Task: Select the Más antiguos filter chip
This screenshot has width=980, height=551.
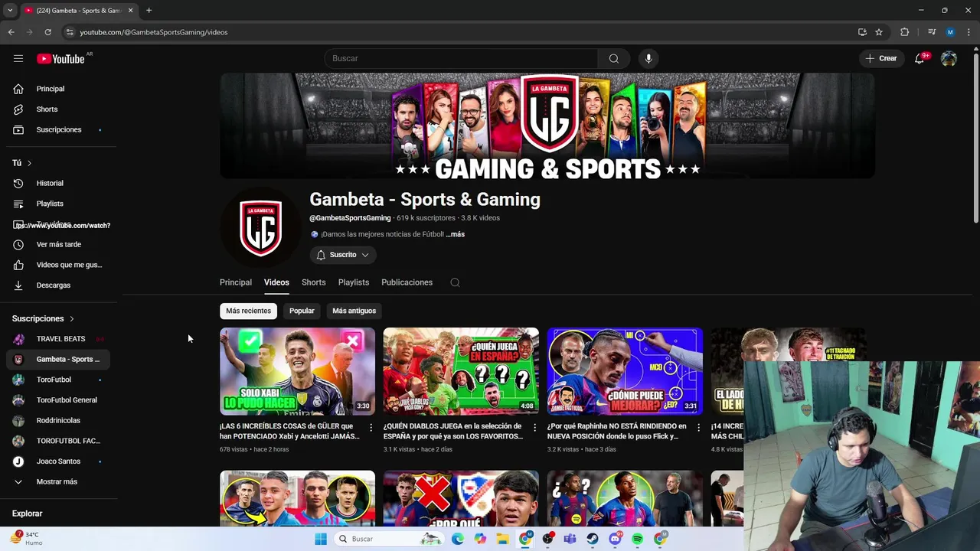Action: click(354, 311)
